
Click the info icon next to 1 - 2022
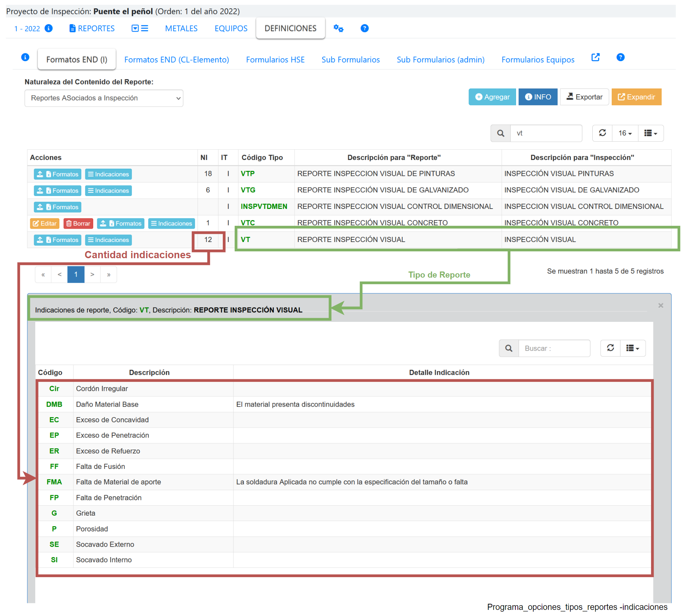(49, 28)
